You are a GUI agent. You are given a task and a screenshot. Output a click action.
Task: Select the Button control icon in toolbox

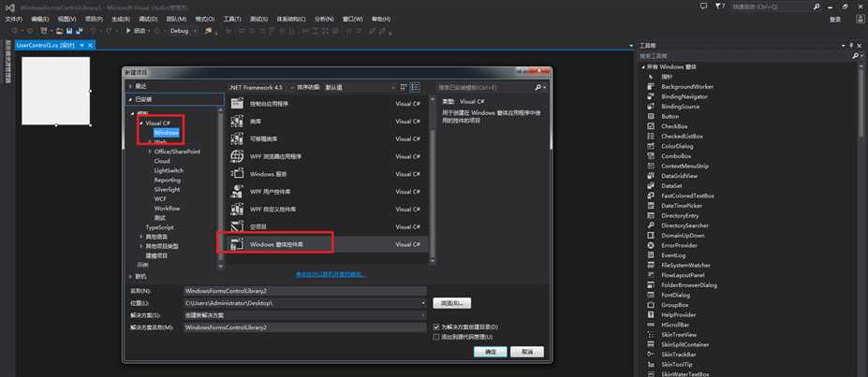651,117
